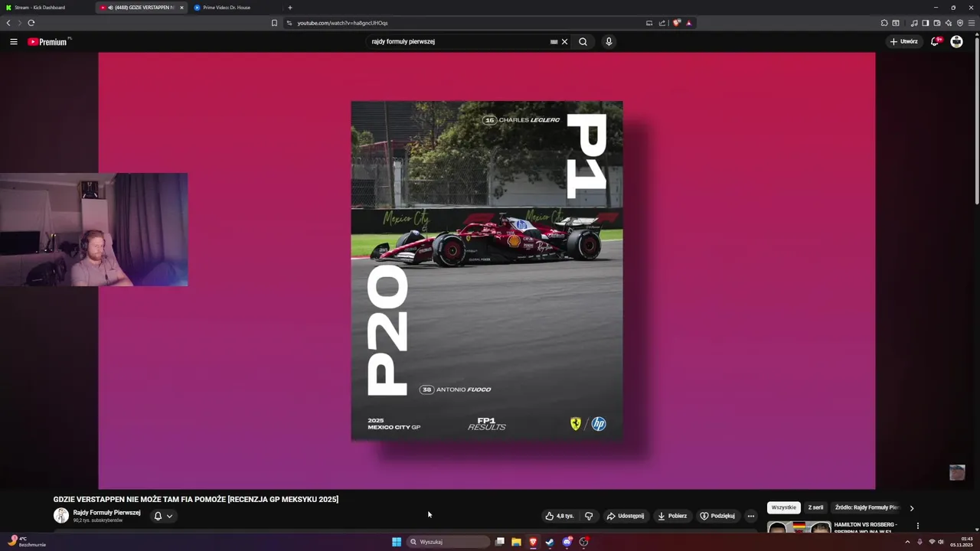This screenshot has height=551, width=980.
Task: Open Hamilton vs Rosberg video thumbnail
Action: coord(799,528)
